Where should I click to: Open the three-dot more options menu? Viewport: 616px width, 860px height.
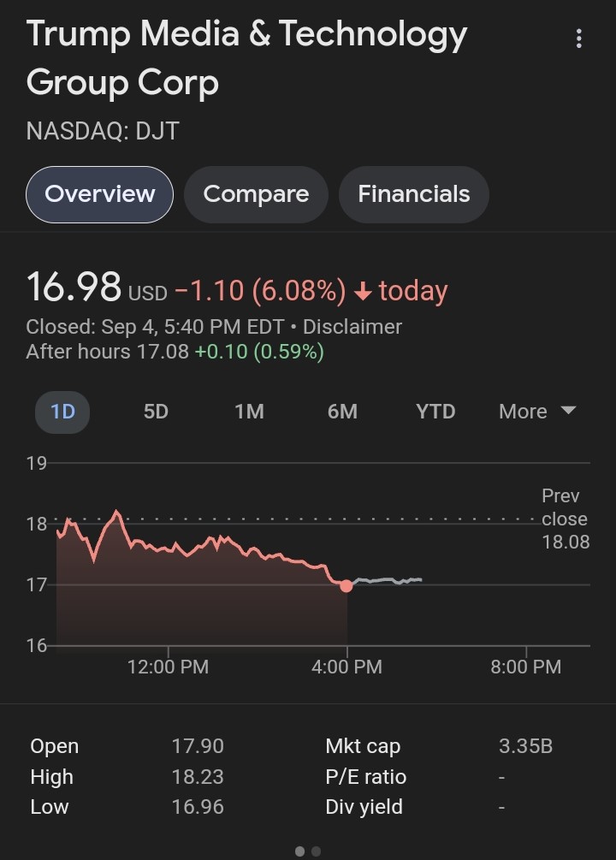[578, 39]
